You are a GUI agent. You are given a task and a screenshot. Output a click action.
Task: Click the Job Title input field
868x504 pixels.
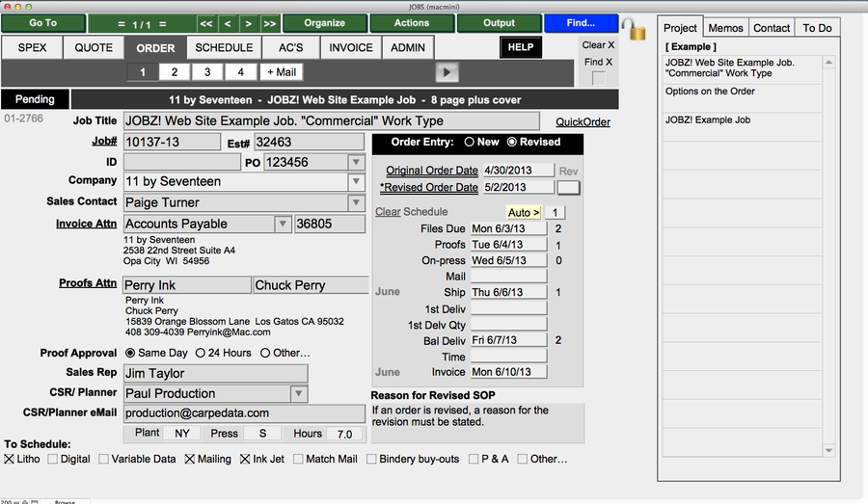coord(331,121)
